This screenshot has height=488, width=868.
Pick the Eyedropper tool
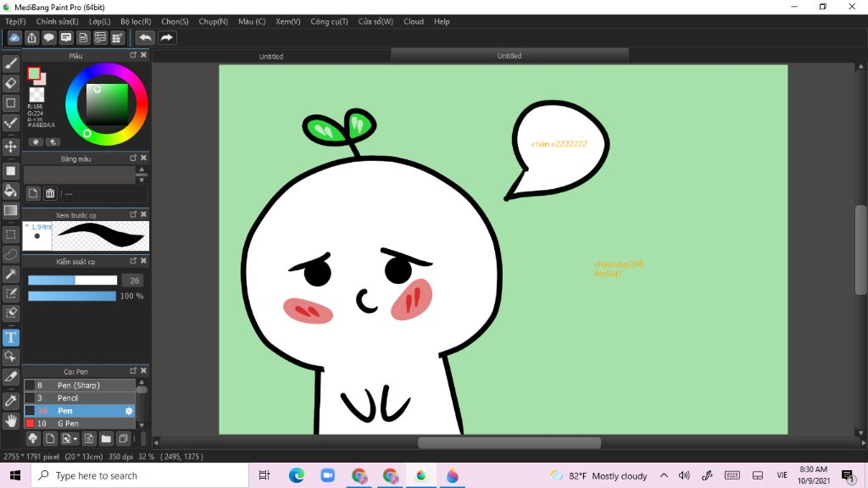pyautogui.click(x=10, y=401)
